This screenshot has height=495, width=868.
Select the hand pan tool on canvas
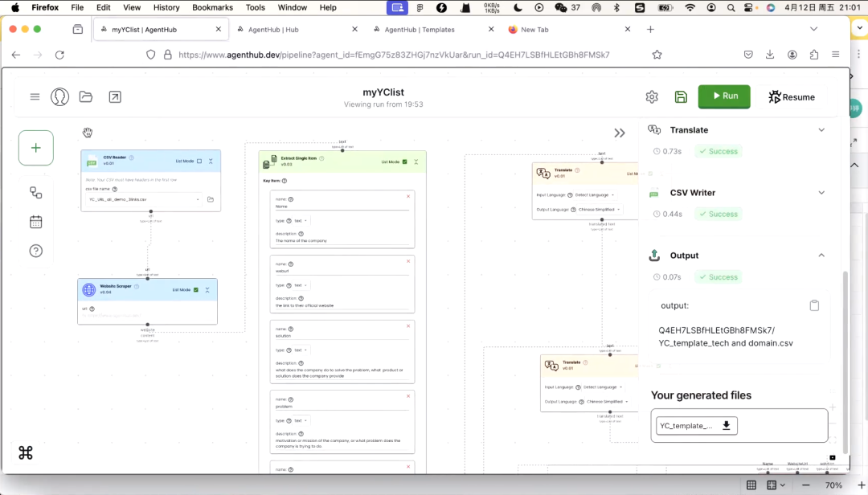click(88, 133)
